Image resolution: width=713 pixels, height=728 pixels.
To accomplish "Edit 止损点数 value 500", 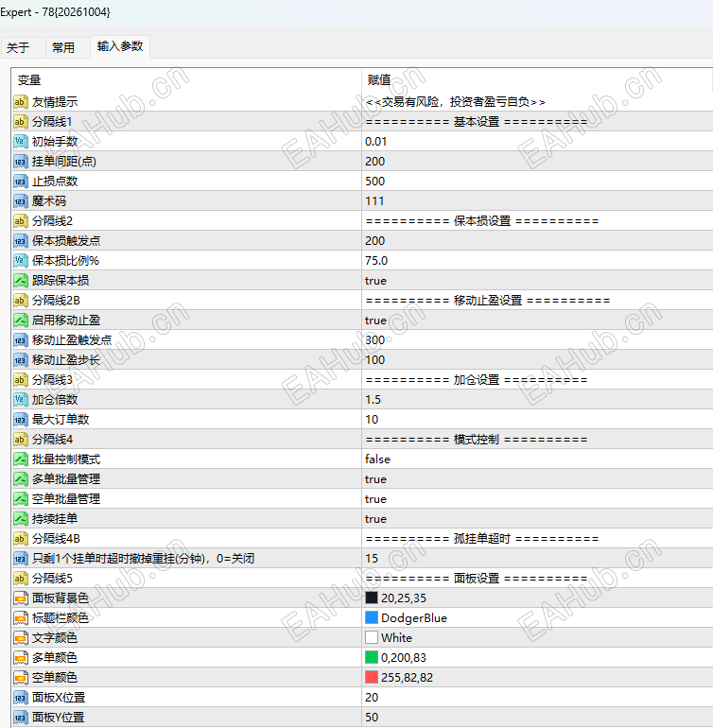I will [374, 182].
